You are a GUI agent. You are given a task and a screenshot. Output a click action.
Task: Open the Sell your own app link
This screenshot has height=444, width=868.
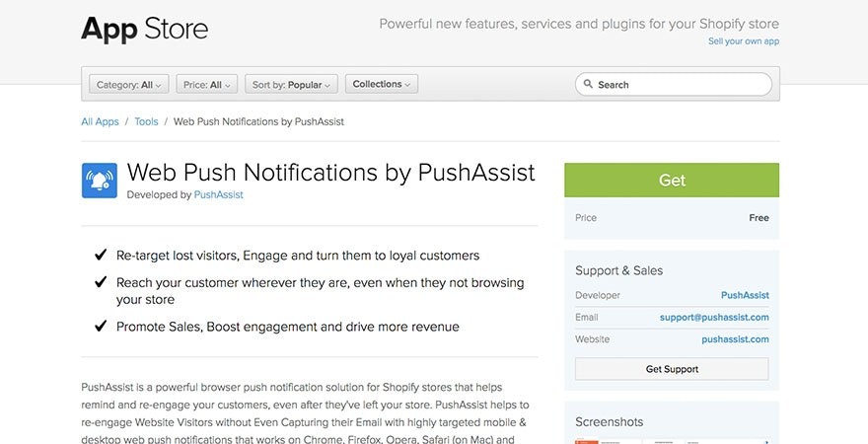pyautogui.click(x=743, y=41)
